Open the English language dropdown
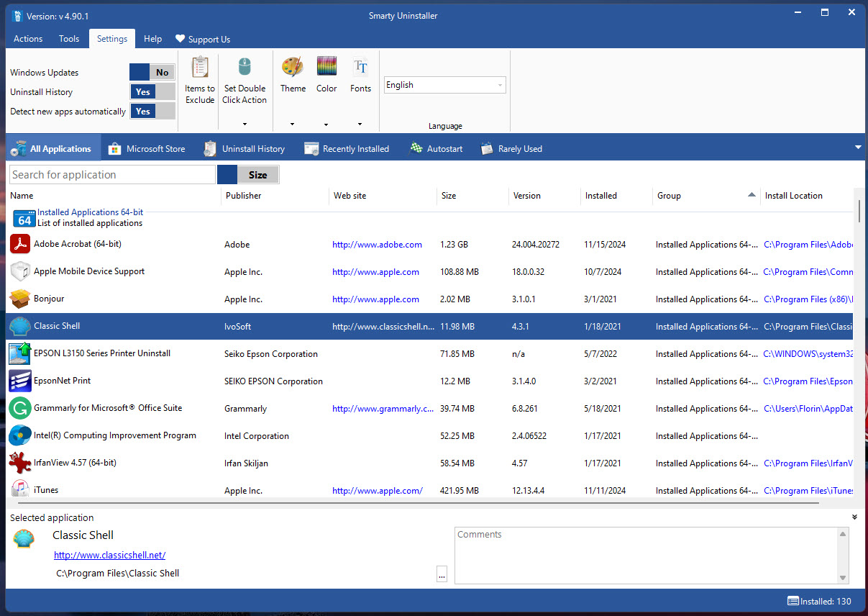Viewport: 868px width, 616px height. click(445, 85)
